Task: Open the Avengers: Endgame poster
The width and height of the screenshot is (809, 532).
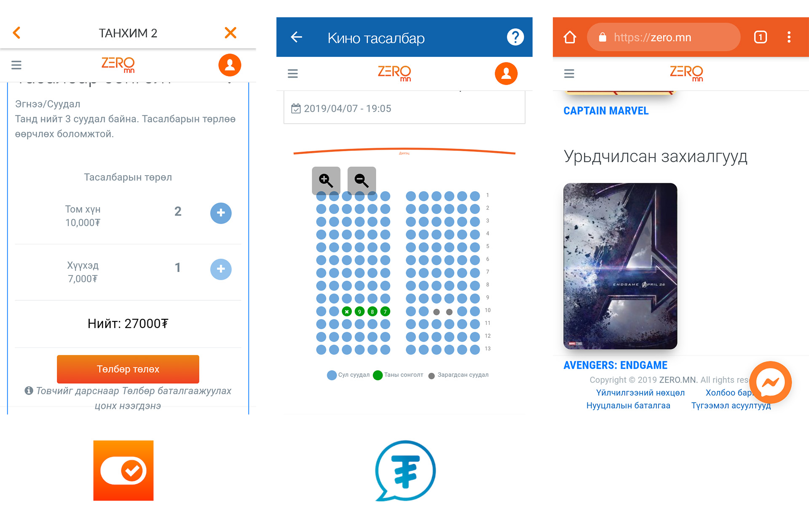Action: coord(620,266)
